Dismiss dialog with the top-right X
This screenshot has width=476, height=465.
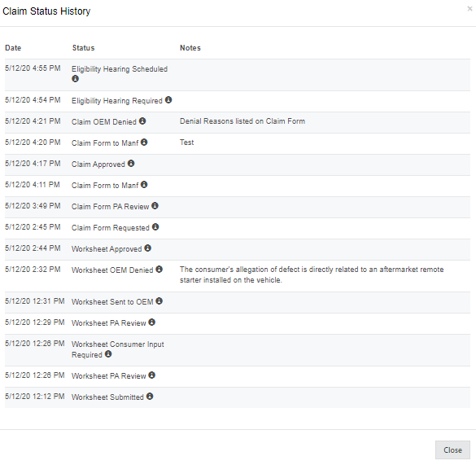469,9
